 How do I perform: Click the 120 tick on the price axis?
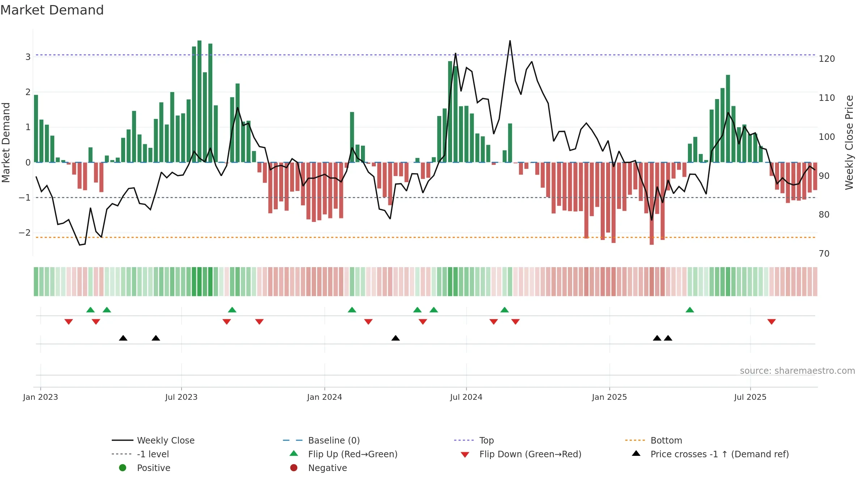point(827,59)
